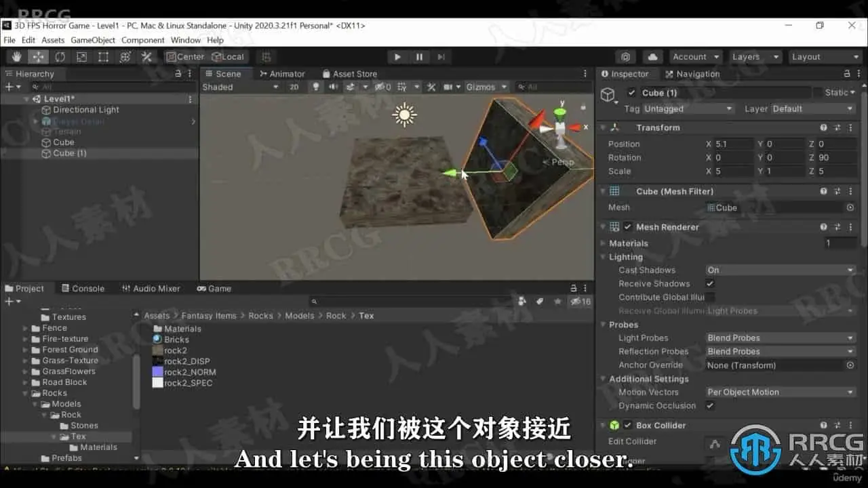Switch to the Console tab
This screenshot has height=488, width=868.
[83, 288]
